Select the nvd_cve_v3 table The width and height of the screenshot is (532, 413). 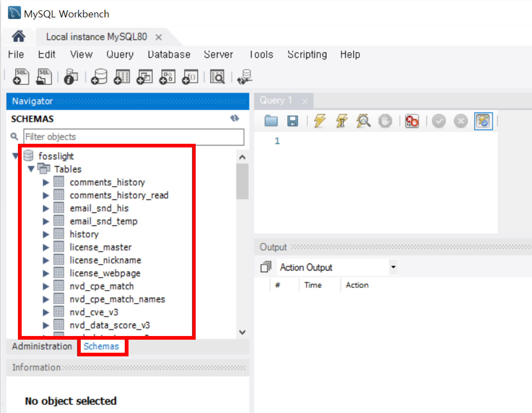point(94,312)
